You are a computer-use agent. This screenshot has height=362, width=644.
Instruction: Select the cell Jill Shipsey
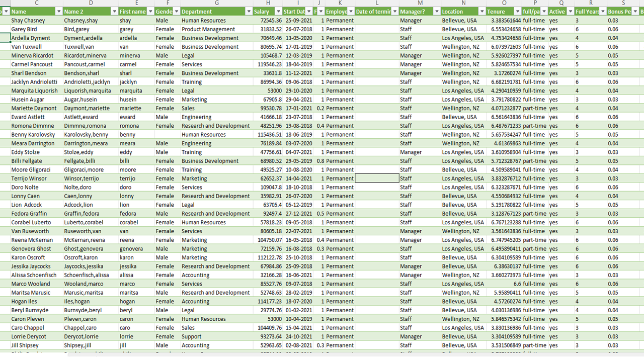[36, 345]
